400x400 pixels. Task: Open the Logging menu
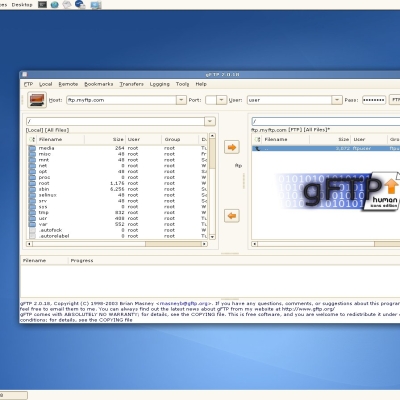[x=160, y=84]
